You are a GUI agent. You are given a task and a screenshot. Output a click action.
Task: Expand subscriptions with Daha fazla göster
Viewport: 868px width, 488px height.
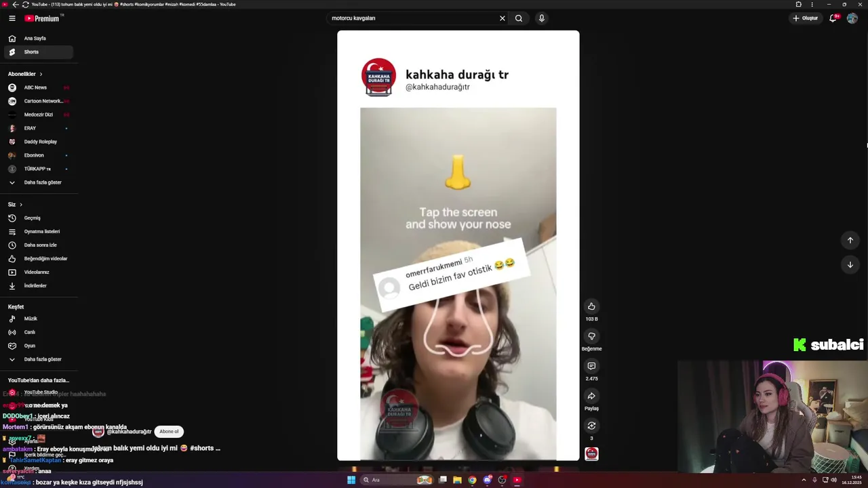pyautogui.click(x=37, y=182)
